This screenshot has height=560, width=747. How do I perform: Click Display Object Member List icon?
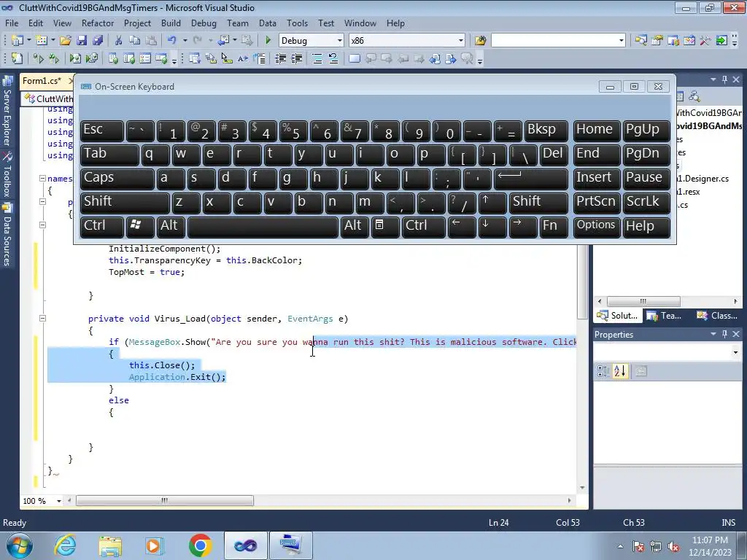tap(194, 58)
